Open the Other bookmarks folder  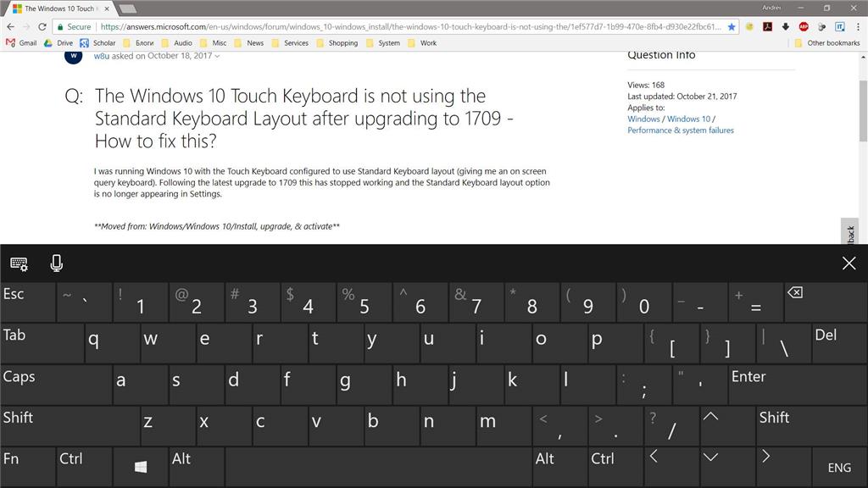[827, 42]
